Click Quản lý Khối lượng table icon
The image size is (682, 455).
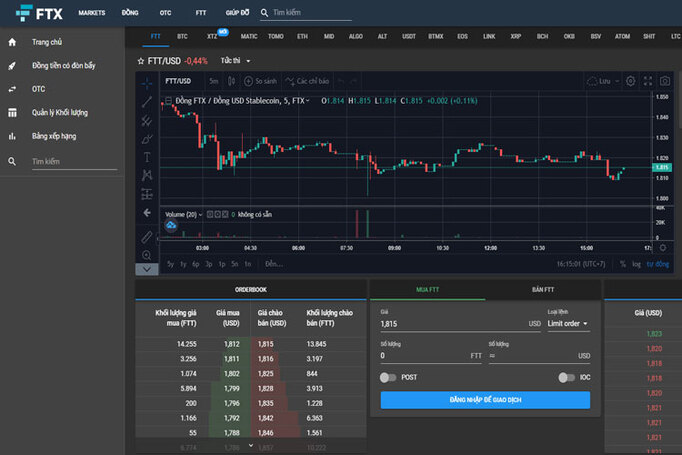click(x=12, y=113)
